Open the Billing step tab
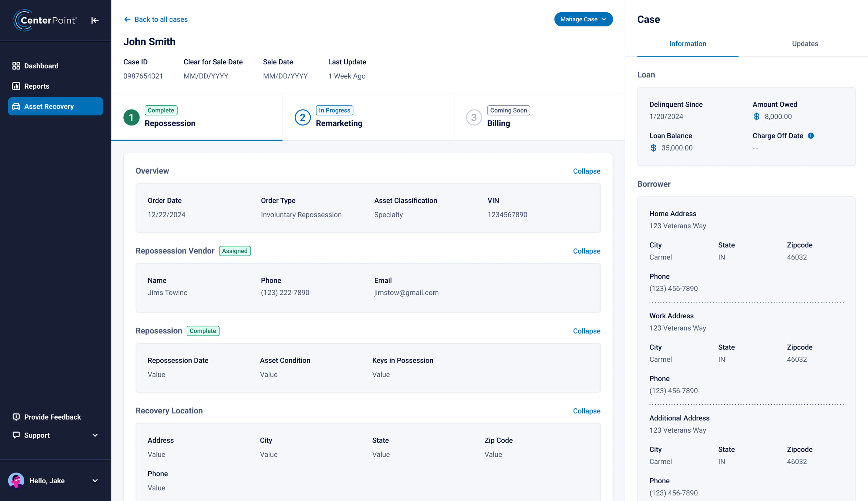 (539, 117)
